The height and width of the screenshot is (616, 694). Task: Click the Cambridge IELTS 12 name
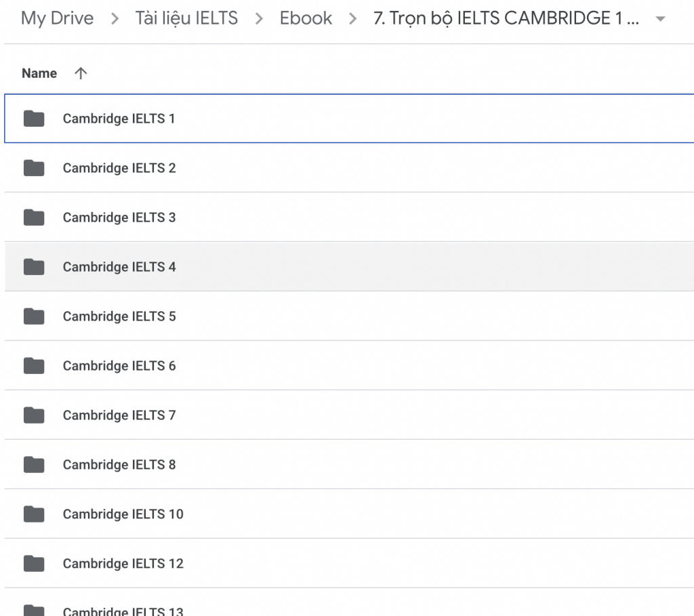point(123,563)
